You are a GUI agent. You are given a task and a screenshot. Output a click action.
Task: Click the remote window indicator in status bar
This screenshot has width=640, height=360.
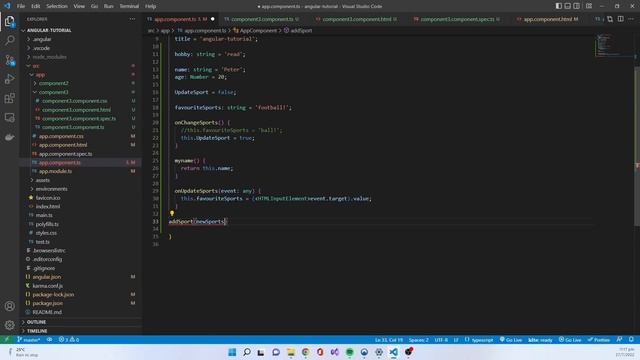tap(7, 340)
